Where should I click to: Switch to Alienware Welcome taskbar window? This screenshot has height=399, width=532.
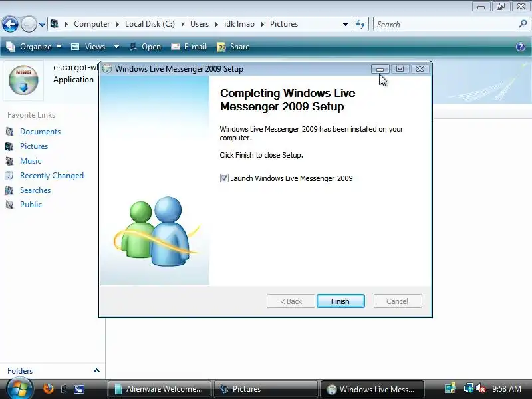click(x=159, y=389)
